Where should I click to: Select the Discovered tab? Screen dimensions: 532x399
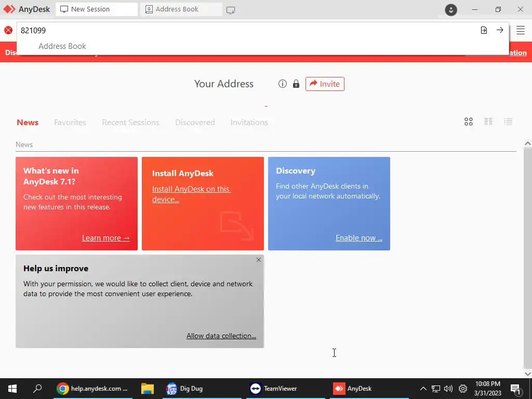coord(195,122)
